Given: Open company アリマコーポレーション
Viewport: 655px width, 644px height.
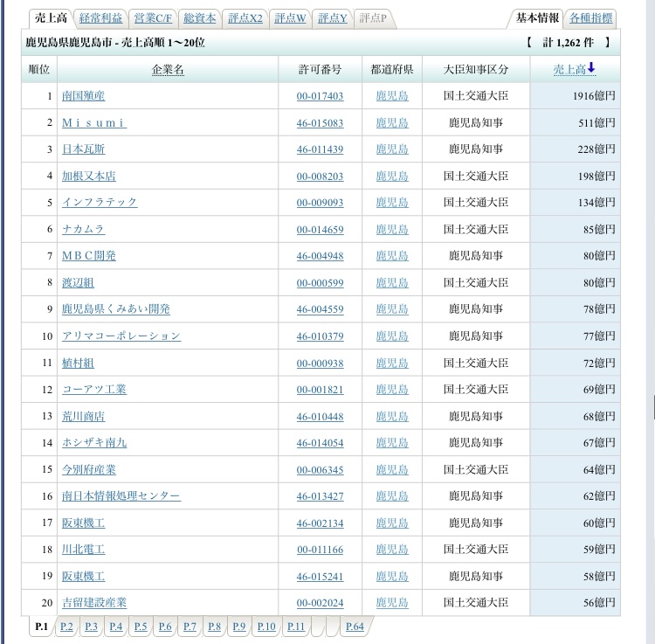Looking at the screenshot, I should [x=121, y=336].
